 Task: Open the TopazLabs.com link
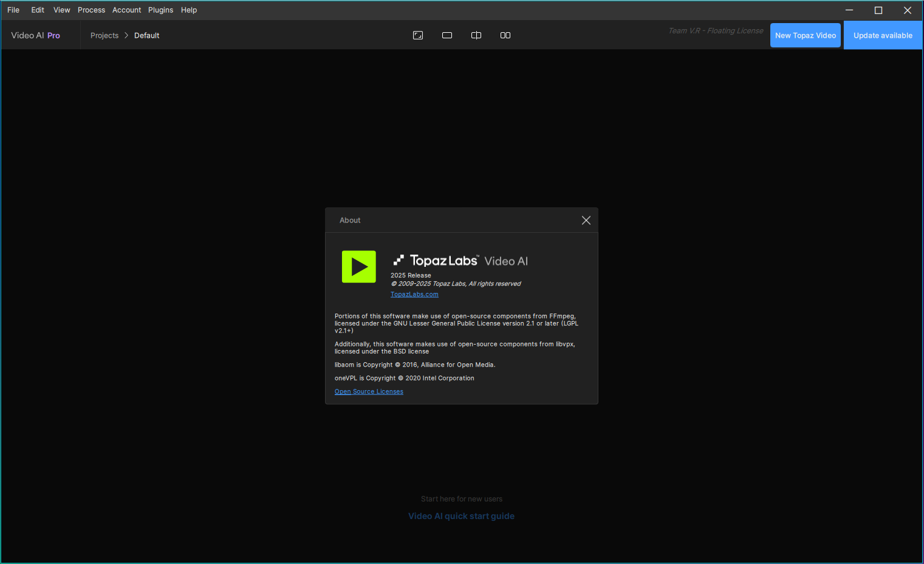414,294
